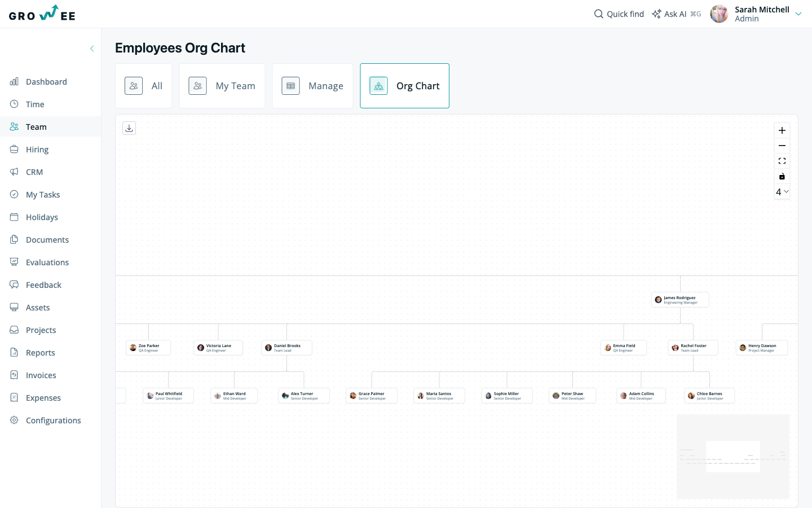
Task: Open Chloe Barnes Junior Developer card
Action: (709, 396)
